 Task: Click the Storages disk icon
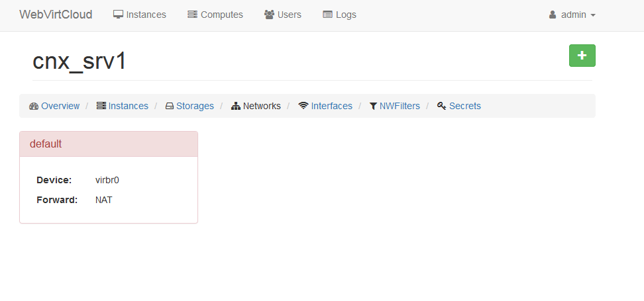pyautogui.click(x=170, y=106)
